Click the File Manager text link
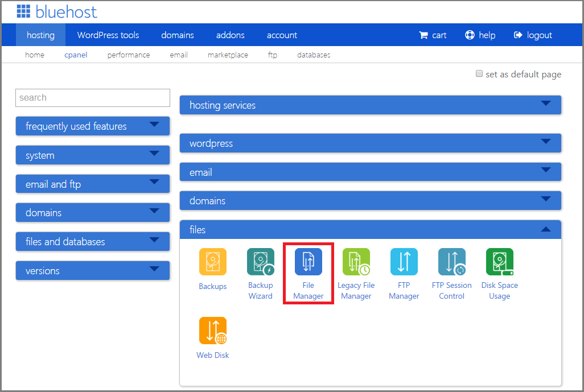 coord(309,290)
